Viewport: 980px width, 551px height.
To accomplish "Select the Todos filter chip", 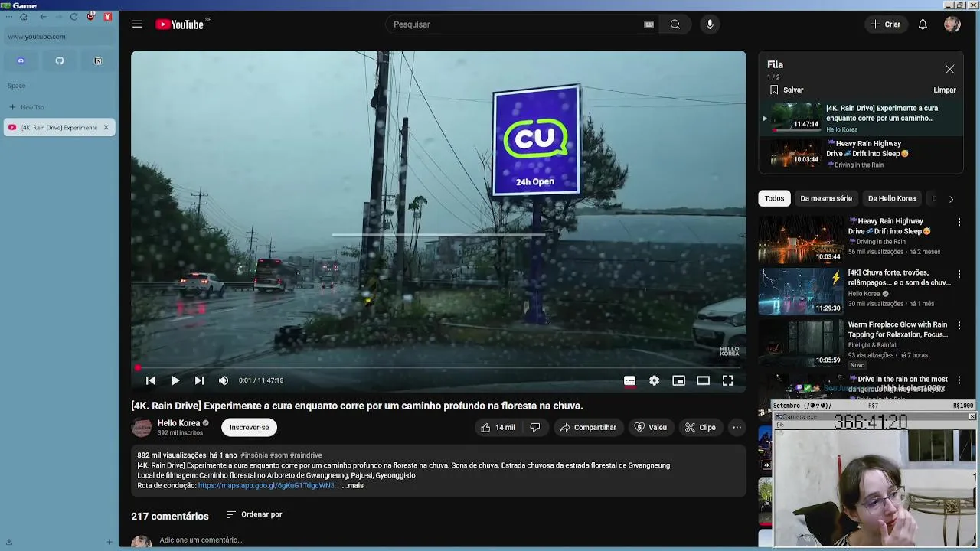I will (x=774, y=199).
